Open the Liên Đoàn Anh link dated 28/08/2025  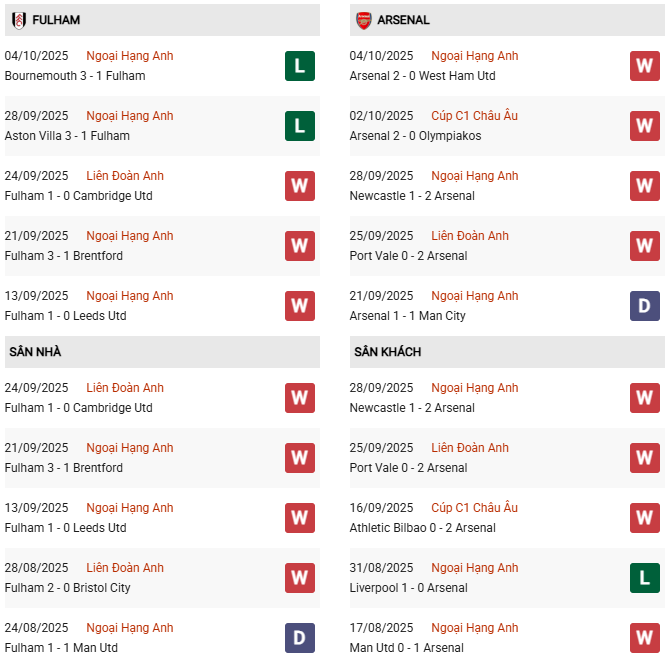(x=125, y=568)
